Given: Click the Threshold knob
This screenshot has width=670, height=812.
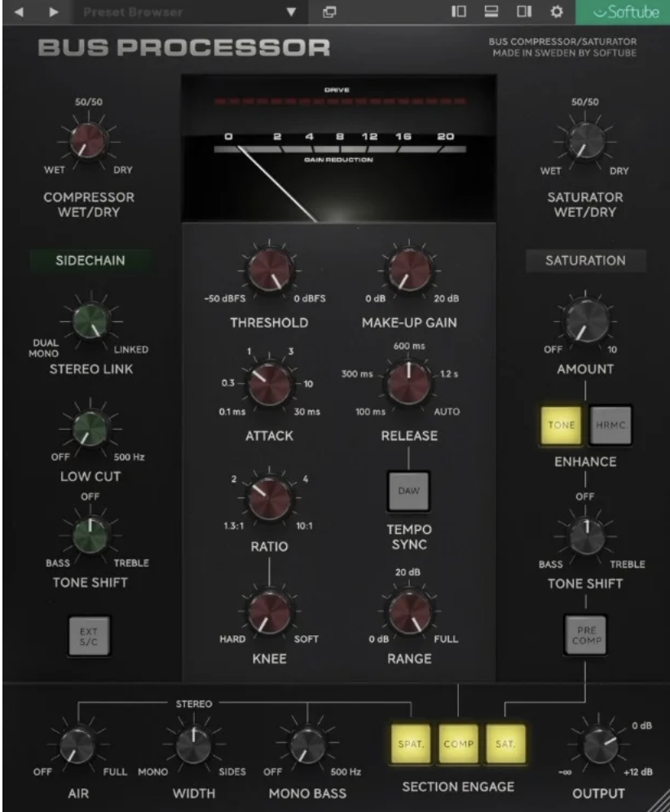Looking at the screenshot, I should [x=268, y=271].
